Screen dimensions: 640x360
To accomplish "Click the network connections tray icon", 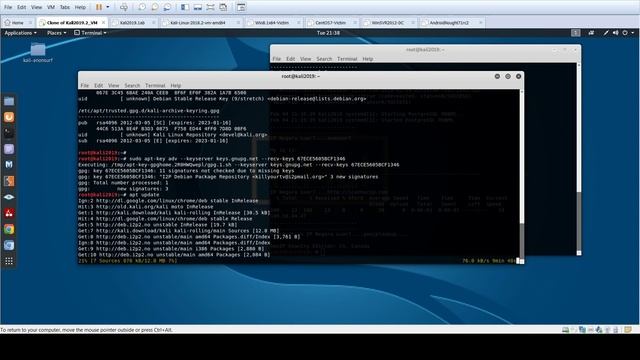I will (591, 33).
